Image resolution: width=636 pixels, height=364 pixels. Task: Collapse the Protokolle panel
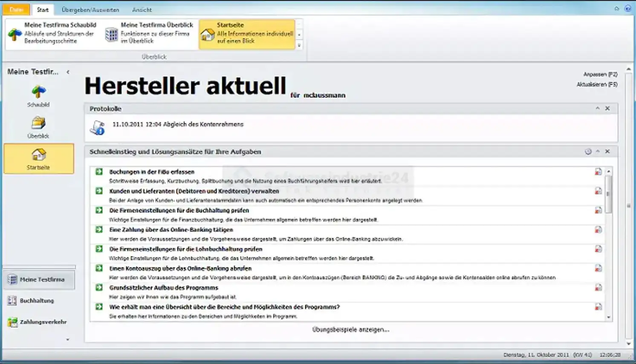(x=598, y=109)
